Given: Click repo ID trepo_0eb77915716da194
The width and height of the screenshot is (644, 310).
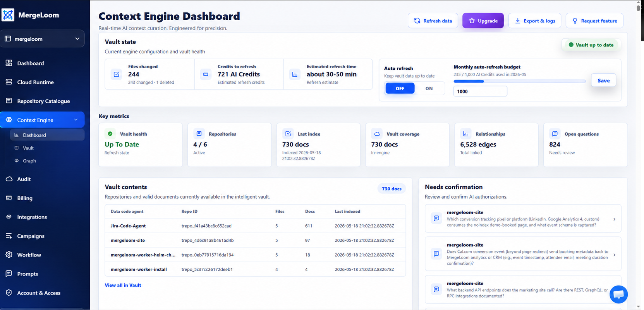Looking at the screenshot, I should tap(208, 255).
